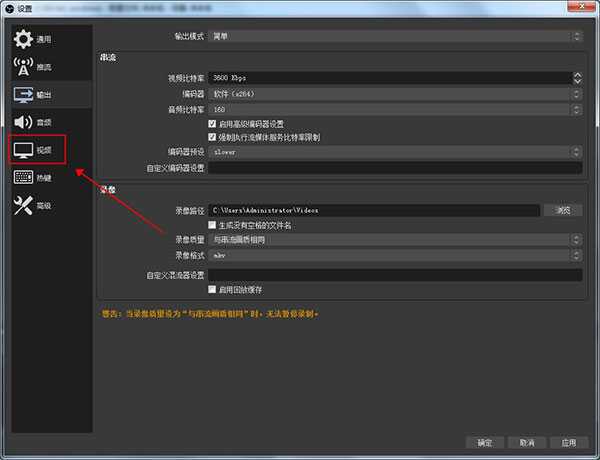Open the 通用 (General) settings gear icon
The image size is (600, 460).
pos(23,40)
